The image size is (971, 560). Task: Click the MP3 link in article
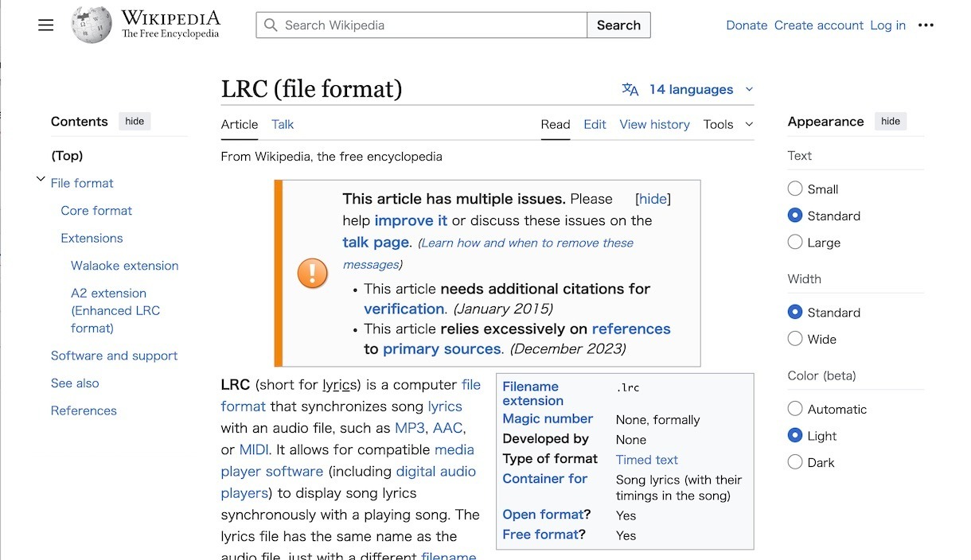tap(411, 428)
